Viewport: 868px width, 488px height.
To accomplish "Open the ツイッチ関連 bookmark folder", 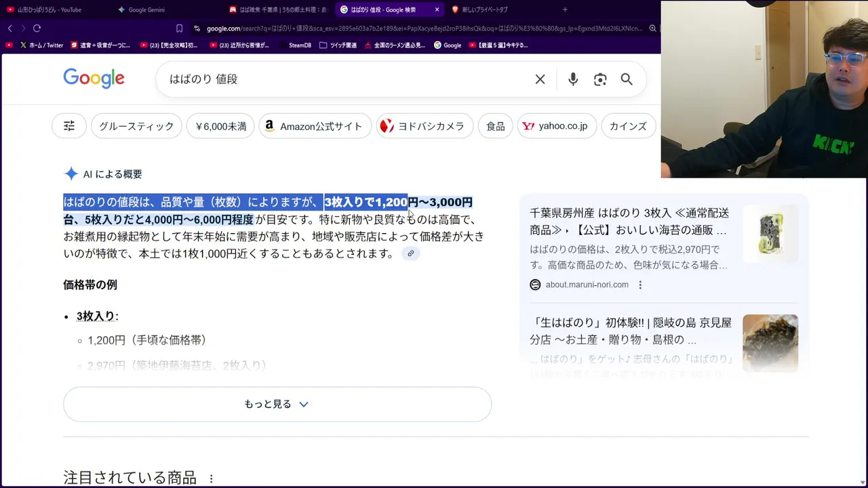I will click(338, 45).
